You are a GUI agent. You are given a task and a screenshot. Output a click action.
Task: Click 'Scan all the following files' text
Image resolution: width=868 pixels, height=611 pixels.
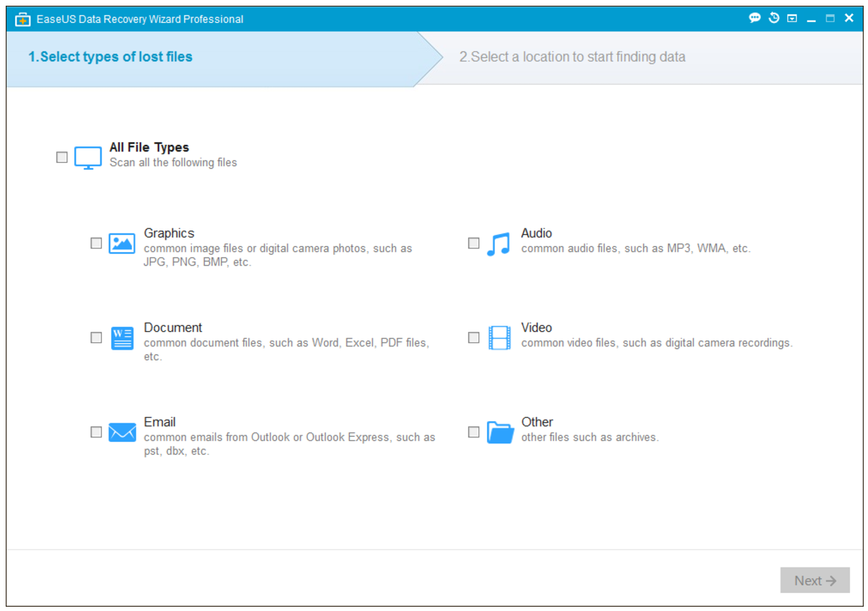[173, 163]
